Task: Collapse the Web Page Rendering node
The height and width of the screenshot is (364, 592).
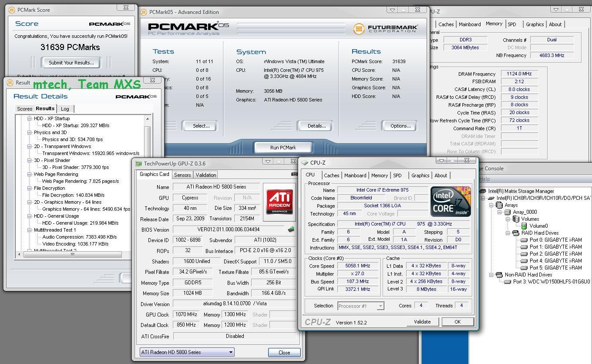Action: tap(30, 174)
